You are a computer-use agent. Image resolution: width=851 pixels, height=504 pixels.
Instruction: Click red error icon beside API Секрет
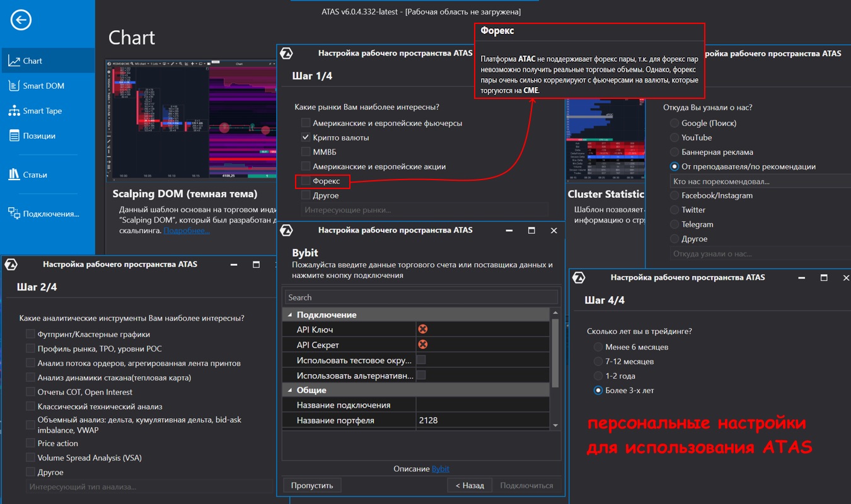(423, 344)
